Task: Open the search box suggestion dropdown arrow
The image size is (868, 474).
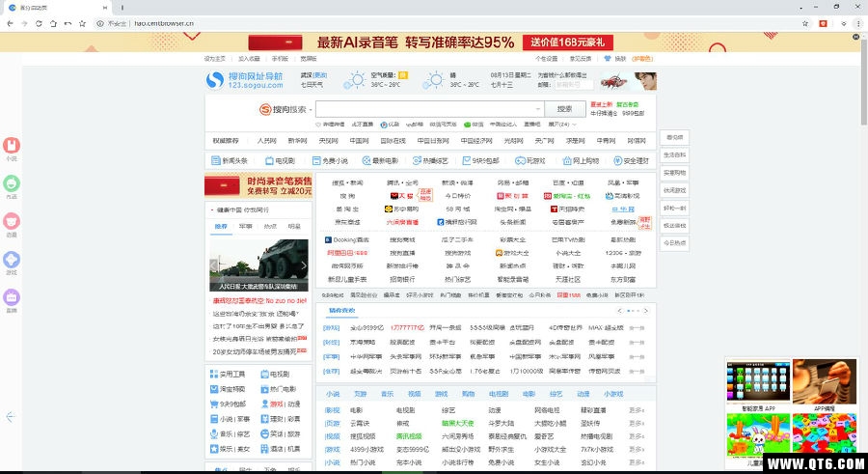Action: (x=537, y=109)
